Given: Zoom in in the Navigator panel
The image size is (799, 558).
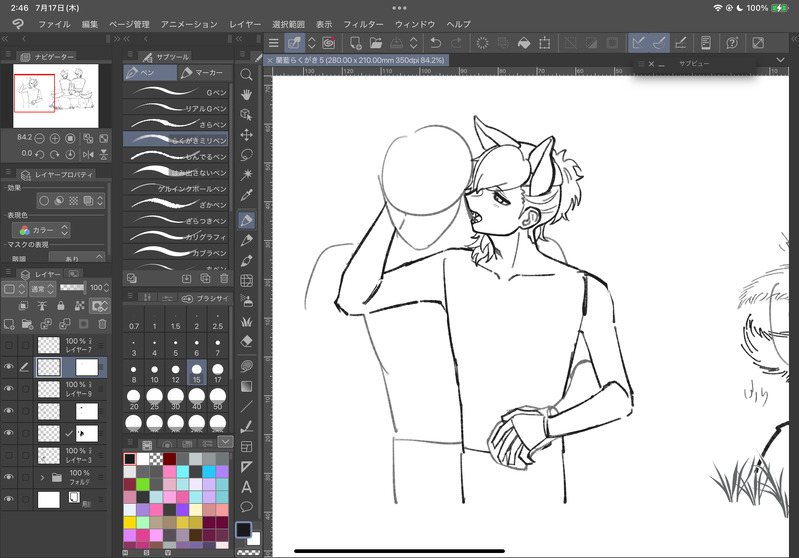Looking at the screenshot, I should pos(55,138).
